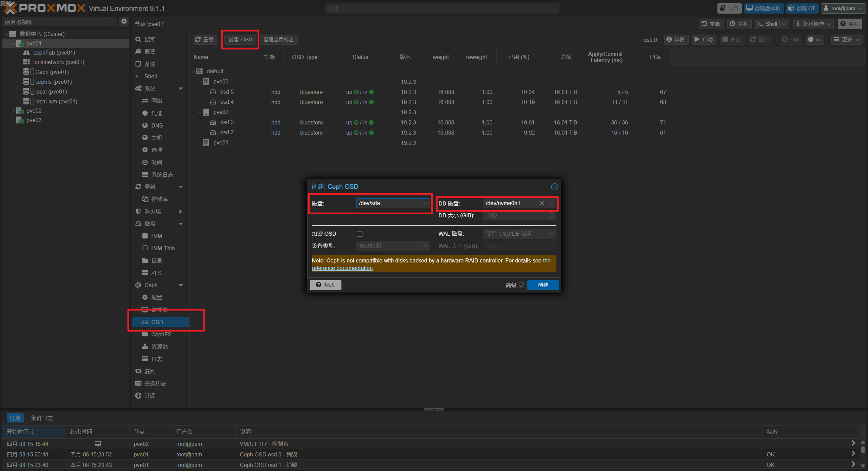Viewport: 868px width, 471px height.
Task: Click the 重载 reload button
Action: [204, 39]
